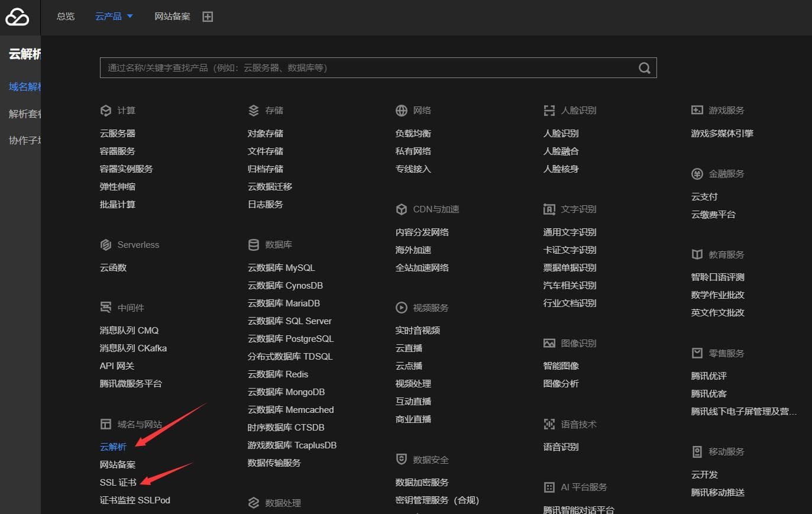Open the API 网关 link
The image size is (812, 514).
click(x=117, y=366)
